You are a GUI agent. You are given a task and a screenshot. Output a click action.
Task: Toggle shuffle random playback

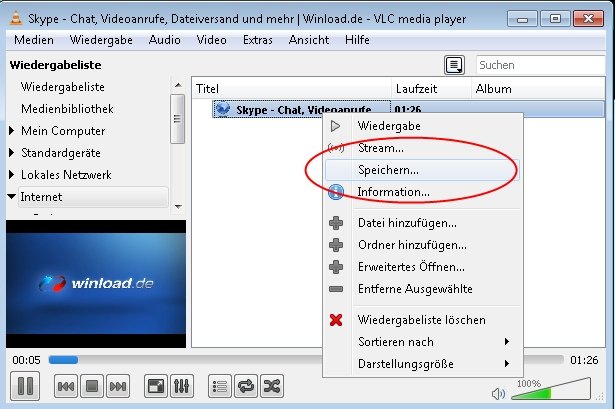272,387
